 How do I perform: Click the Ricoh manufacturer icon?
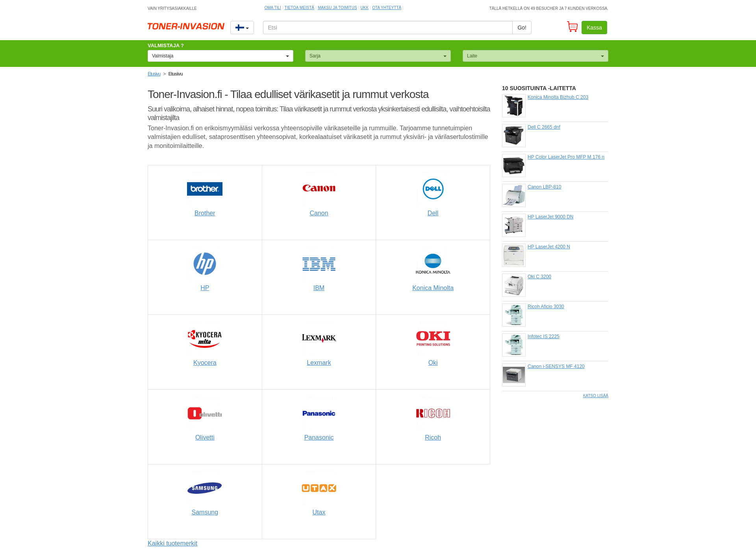coord(433,413)
